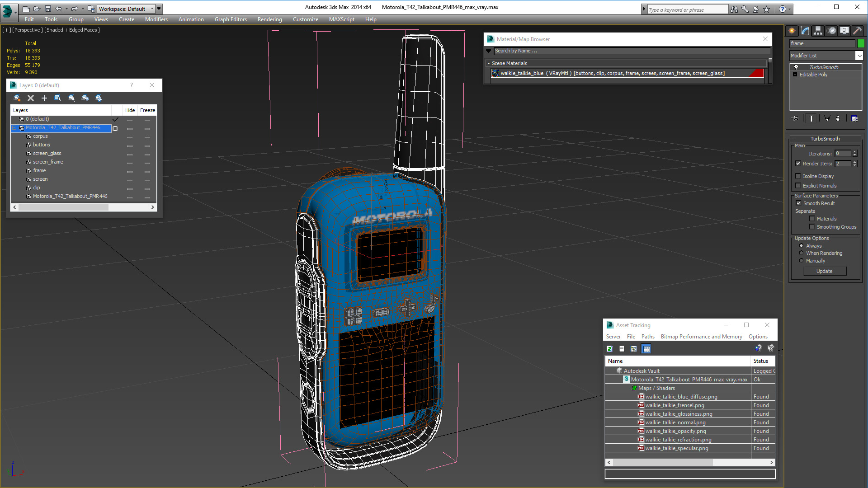Click the Pin Stack icon
Image resolution: width=868 pixels, height=488 pixels.
coord(796,118)
